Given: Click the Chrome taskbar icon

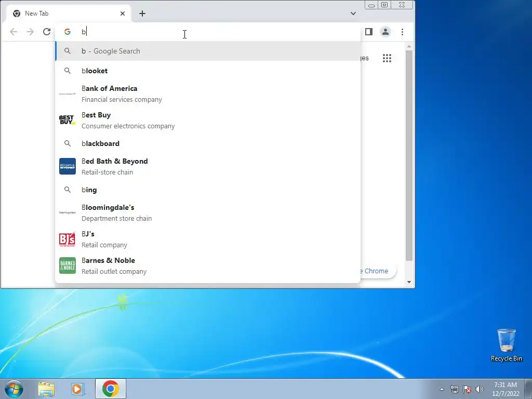Looking at the screenshot, I should 111,389.
